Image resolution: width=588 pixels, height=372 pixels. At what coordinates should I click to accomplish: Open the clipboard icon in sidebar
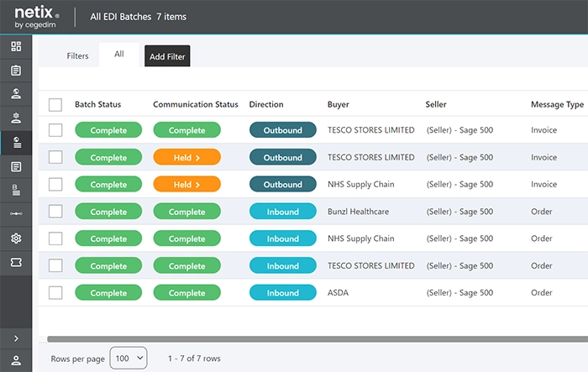pyautogui.click(x=16, y=71)
